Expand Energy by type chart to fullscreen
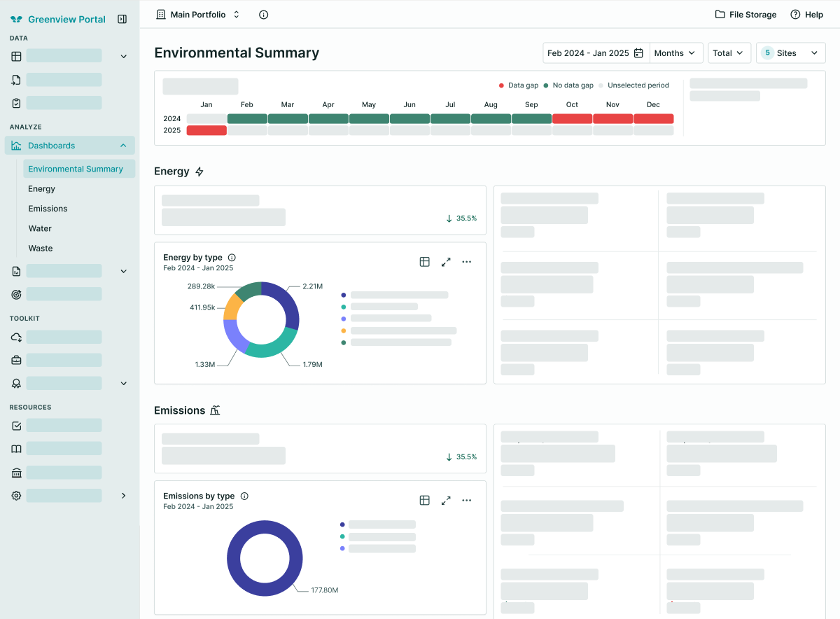Screen dimensions: 840x619 click(446, 262)
